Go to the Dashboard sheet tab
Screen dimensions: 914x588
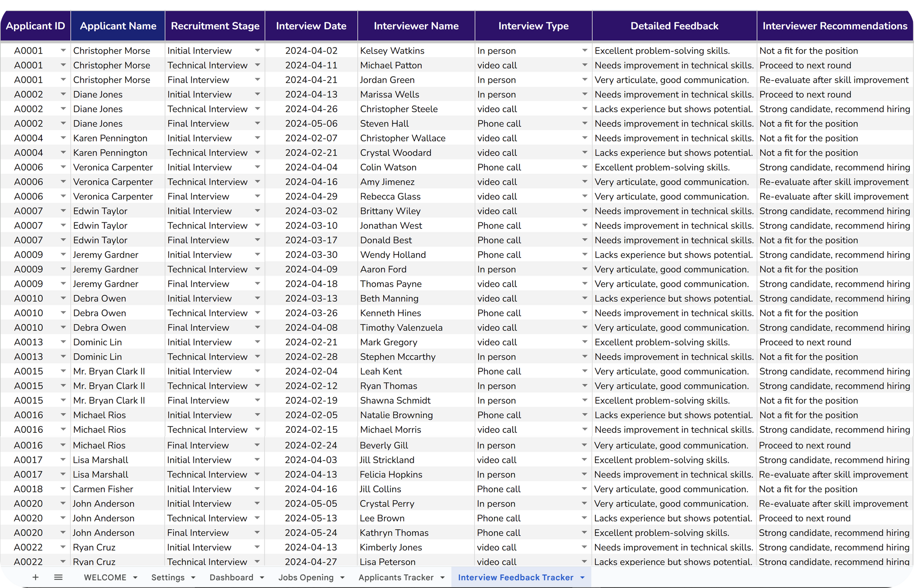pos(231,577)
